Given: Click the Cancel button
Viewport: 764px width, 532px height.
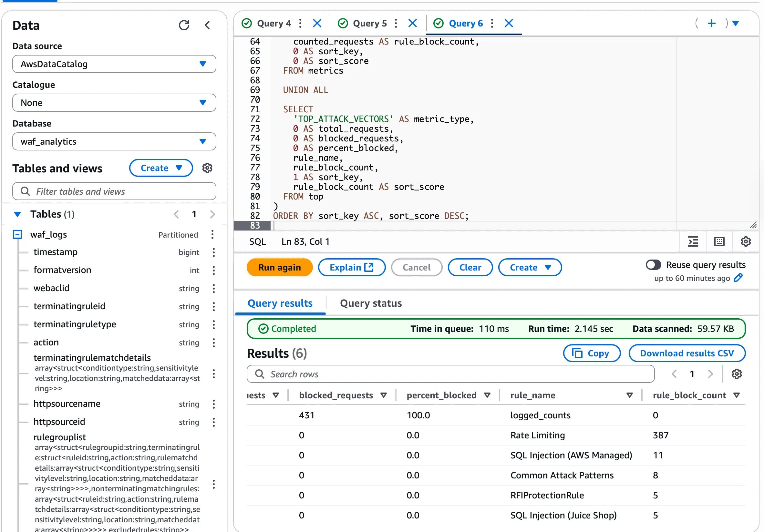Looking at the screenshot, I should [416, 267].
